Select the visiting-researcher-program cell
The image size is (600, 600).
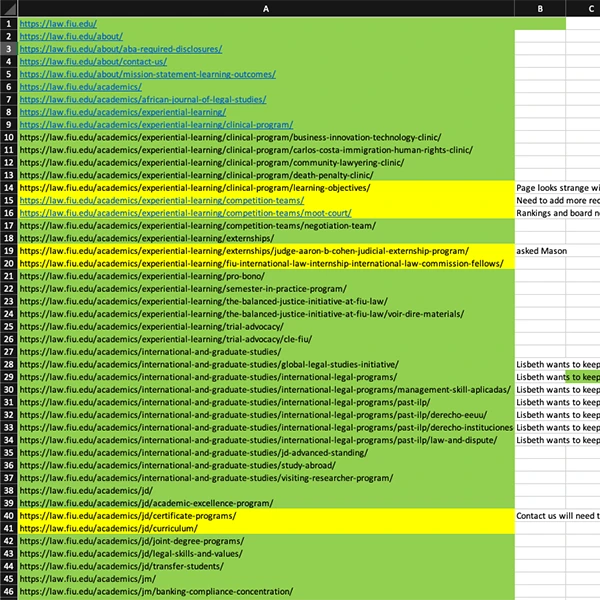coord(266,478)
